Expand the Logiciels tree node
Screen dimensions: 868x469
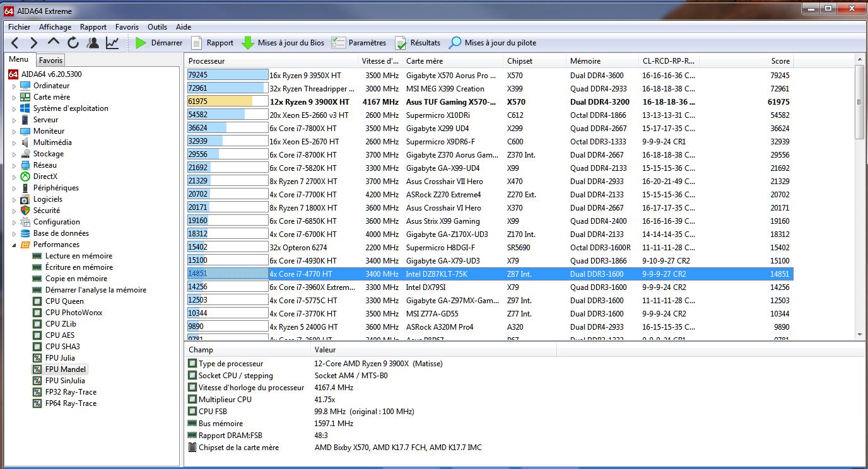14,199
